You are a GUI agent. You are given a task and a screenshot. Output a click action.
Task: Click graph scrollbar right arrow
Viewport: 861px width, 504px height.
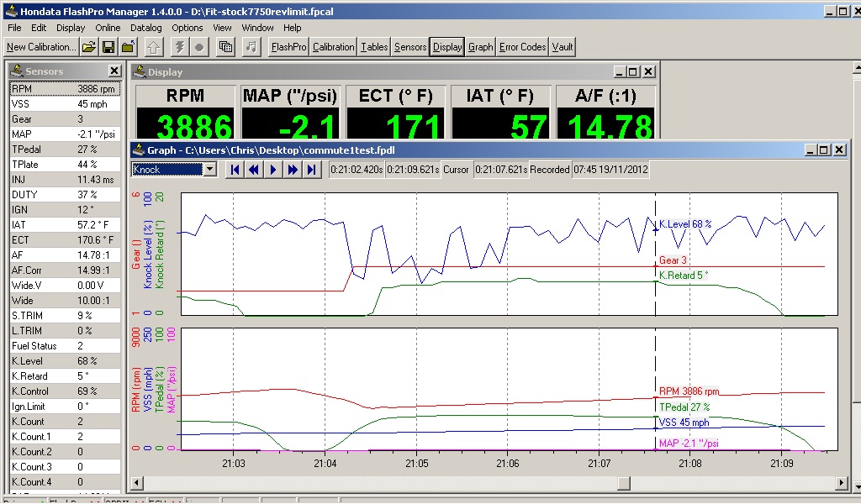(x=842, y=483)
